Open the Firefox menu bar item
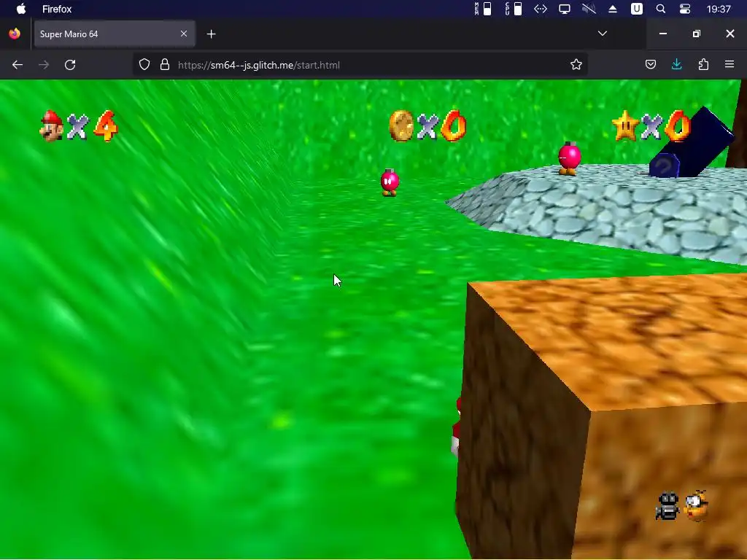This screenshot has width=747, height=560. (x=57, y=9)
